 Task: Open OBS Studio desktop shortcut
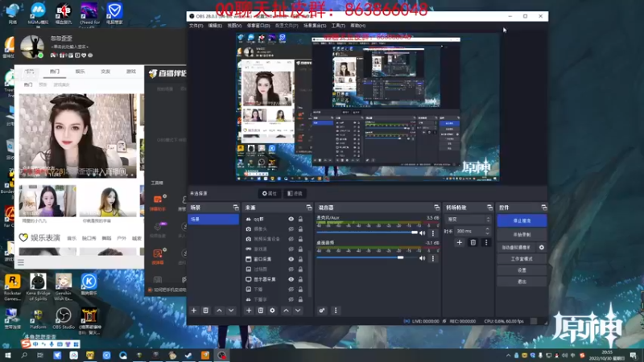click(64, 319)
